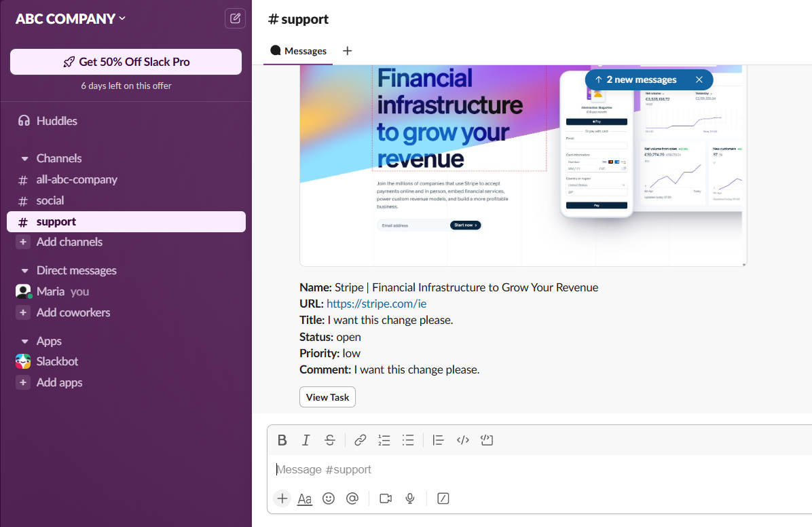Click the new message compose icon

coord(235,18)
